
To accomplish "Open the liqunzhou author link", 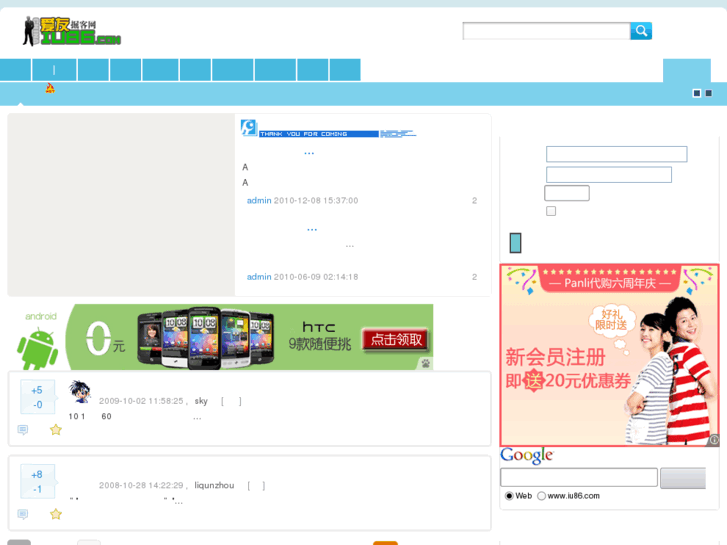I will click(x=214, y=485).
